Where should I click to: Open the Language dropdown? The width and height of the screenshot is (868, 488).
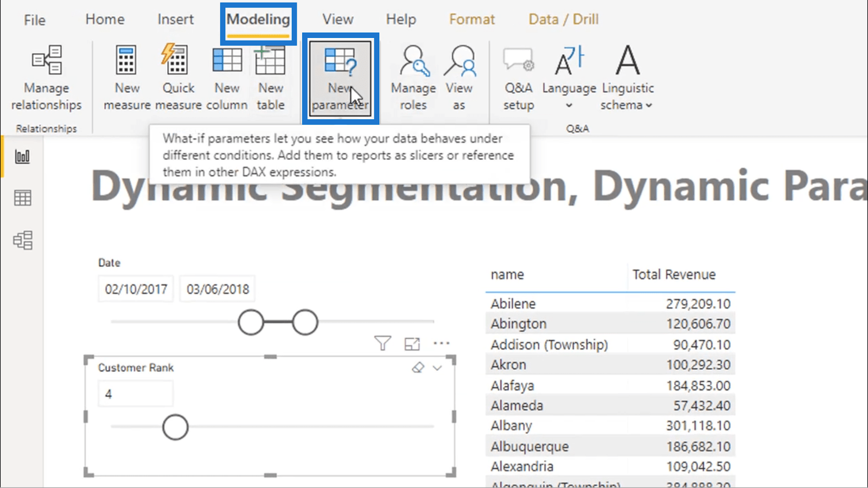[569, 79]
